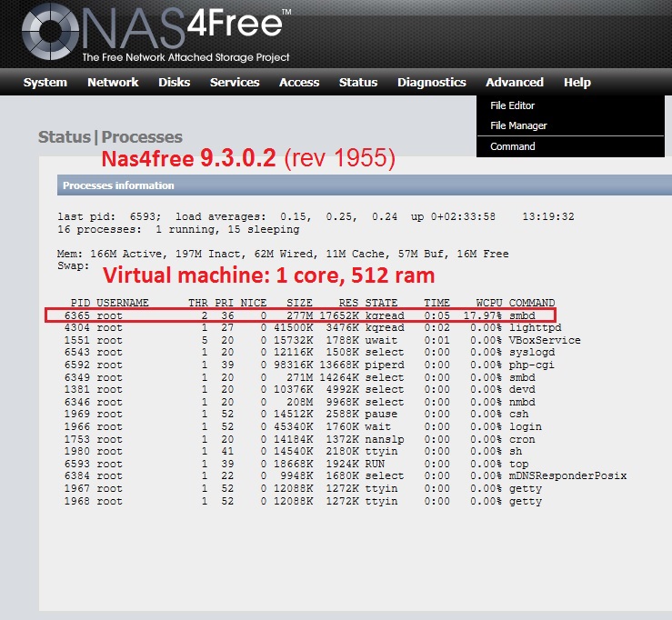Choose File Manager from Advanced dropdown
This screenshot has height=620, width=672.
(518, 125)
